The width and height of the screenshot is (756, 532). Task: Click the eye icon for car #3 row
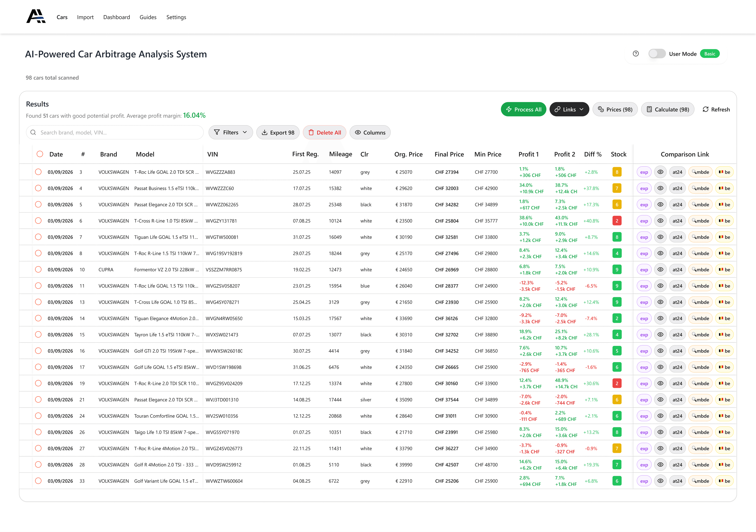660,172
